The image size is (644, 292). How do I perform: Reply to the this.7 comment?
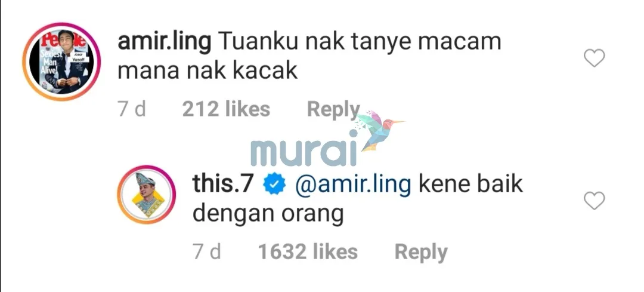(420, 253)
